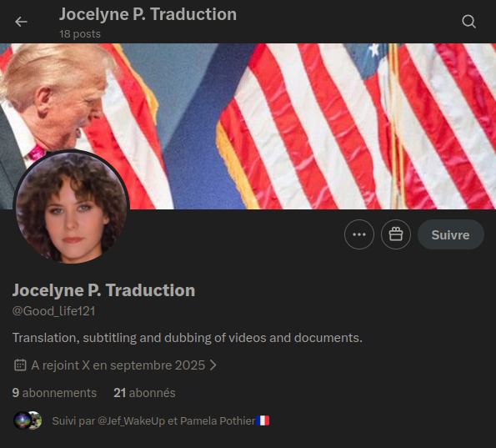
Task: Open the circular profile picture
Action: 71,208
